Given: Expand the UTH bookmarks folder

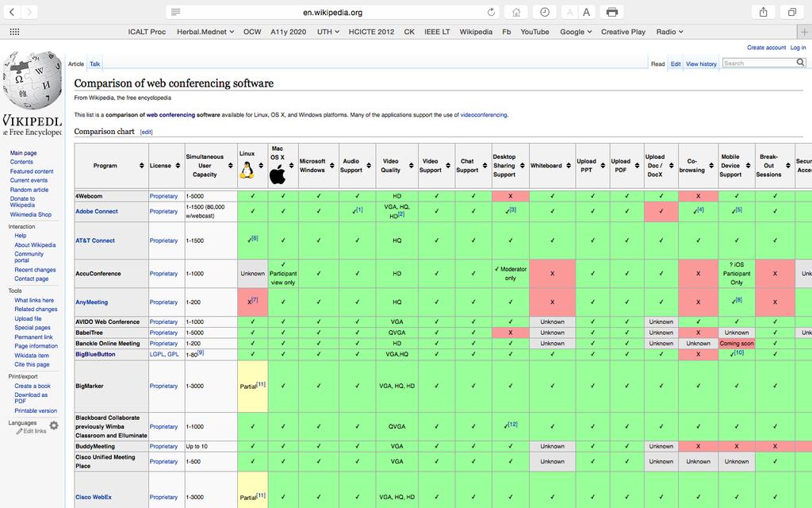Looking at the screenshot, I should pos(327,32).
